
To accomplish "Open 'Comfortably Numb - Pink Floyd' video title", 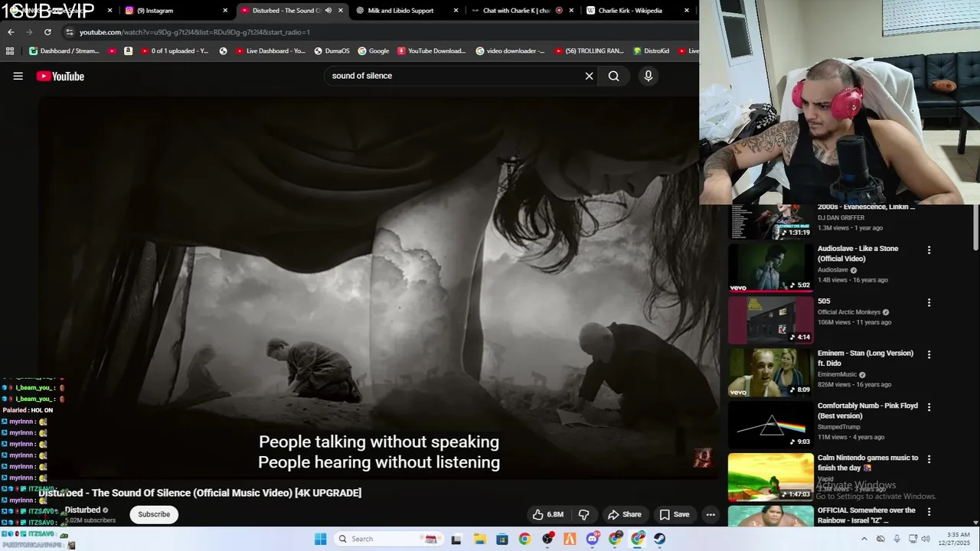I will 867,411.
